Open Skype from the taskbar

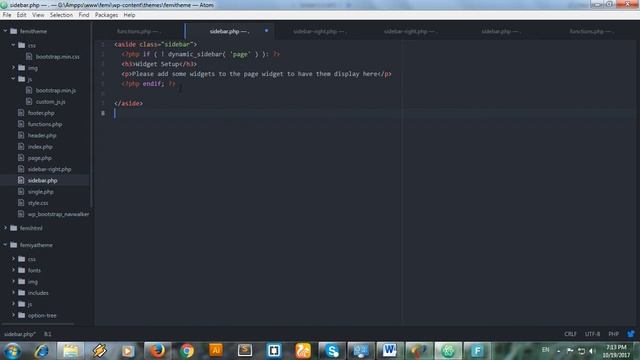332,351
